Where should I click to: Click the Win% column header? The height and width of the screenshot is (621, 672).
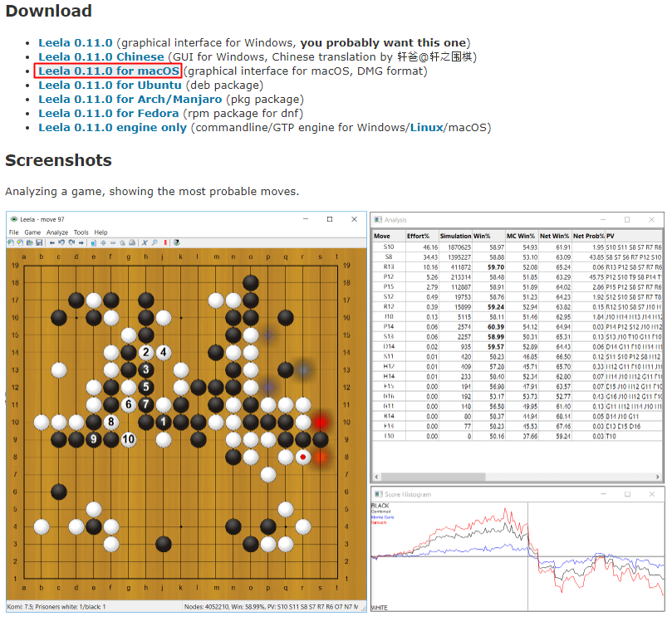(482, 236)
